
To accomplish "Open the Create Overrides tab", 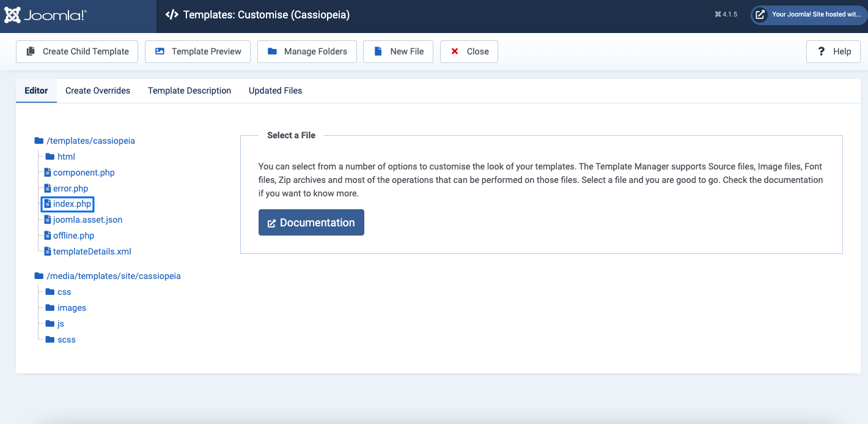I will (x=98, y=91).
